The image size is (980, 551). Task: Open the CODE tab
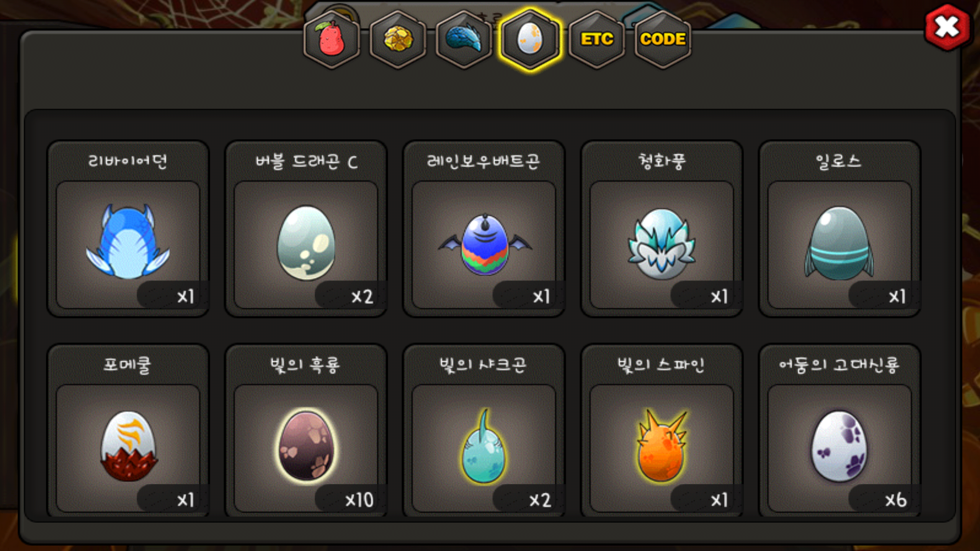pos(663,39)
